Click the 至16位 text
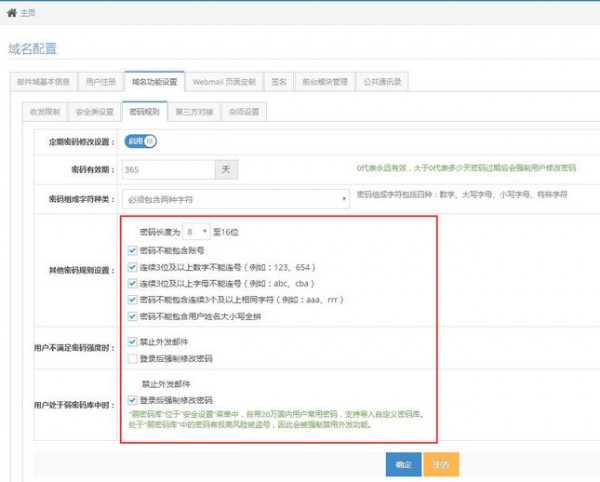This screenshot has height=482, width=600. [x=225, y=232]
